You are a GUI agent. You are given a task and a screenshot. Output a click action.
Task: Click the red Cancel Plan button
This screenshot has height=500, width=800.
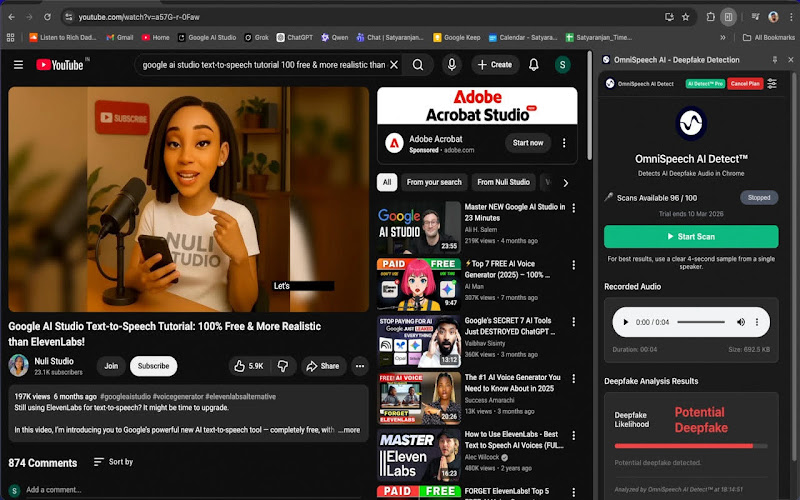[x=745, y=83]
